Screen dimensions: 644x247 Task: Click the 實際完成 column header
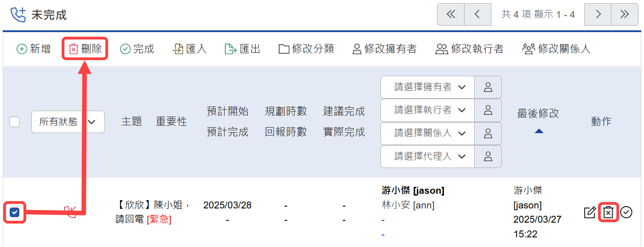click(x=344, y=132)
